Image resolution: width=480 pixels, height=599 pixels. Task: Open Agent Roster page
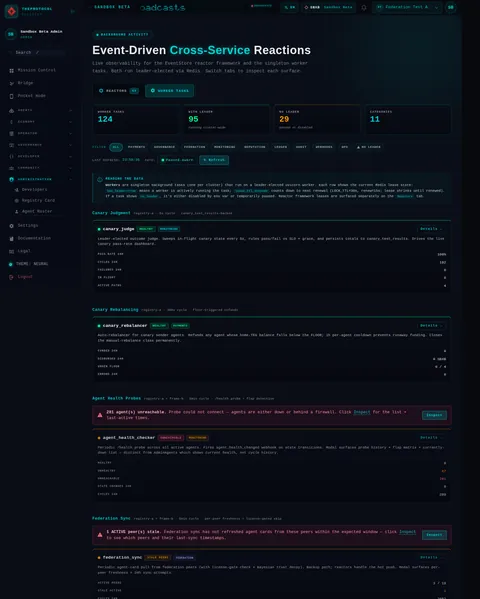pos(37,211)
